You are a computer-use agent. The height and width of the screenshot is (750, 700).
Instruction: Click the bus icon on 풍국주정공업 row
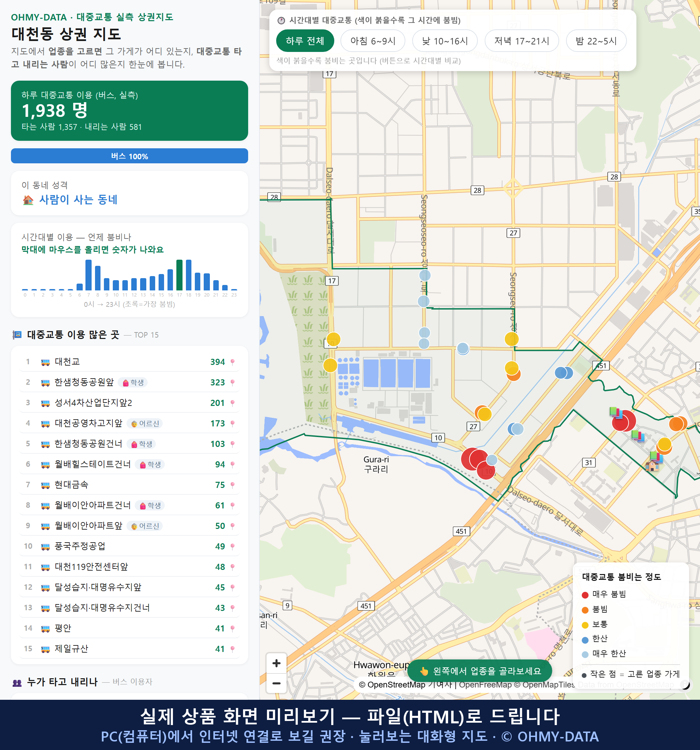[x=45, y=547]
